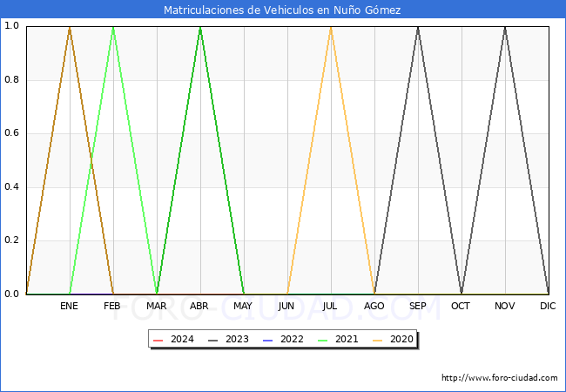Screen dimensions: 566x392
Task: Click the brown peak data point at ENE
Action: [70, 27]
